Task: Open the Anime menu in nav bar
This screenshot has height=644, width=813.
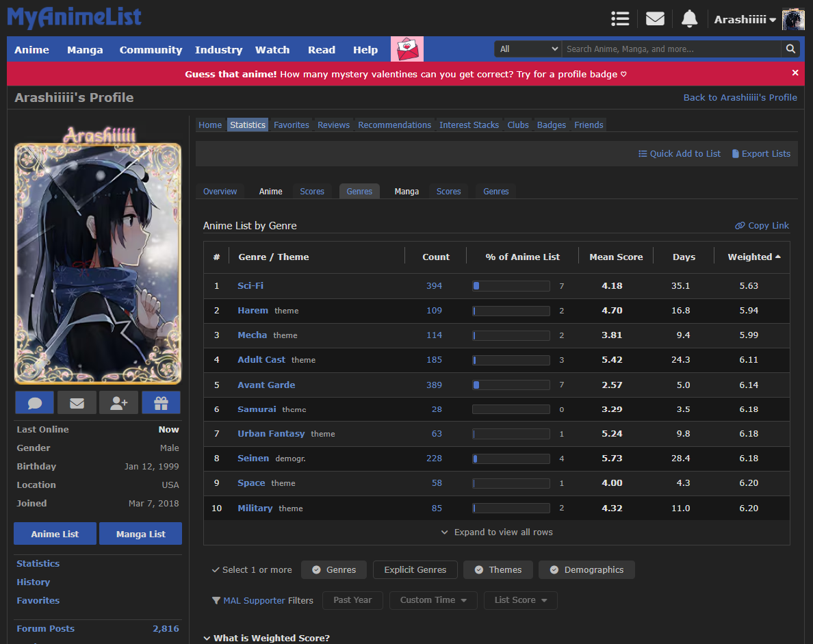Action: pyautogui.click(x=31, y=50)
